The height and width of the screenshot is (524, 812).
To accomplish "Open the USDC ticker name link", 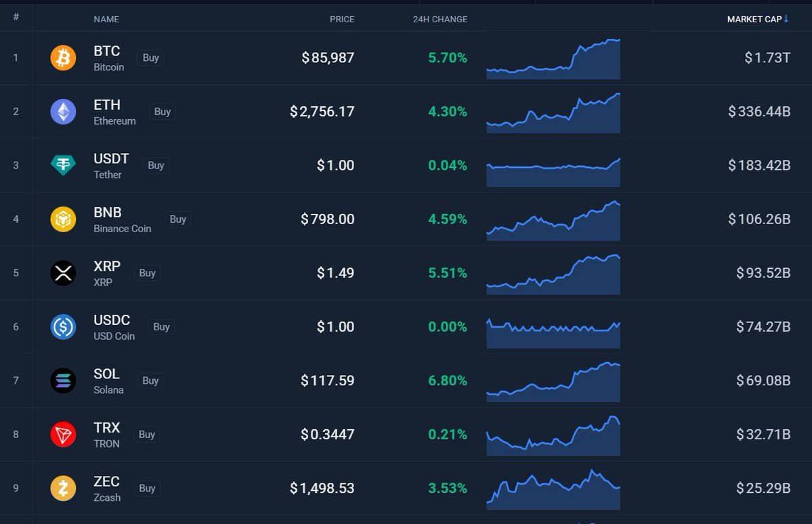I will (112, 320).
